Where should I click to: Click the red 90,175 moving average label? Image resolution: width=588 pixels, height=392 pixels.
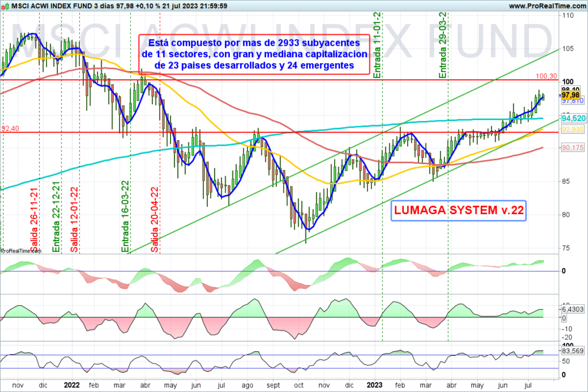[572, 148]
